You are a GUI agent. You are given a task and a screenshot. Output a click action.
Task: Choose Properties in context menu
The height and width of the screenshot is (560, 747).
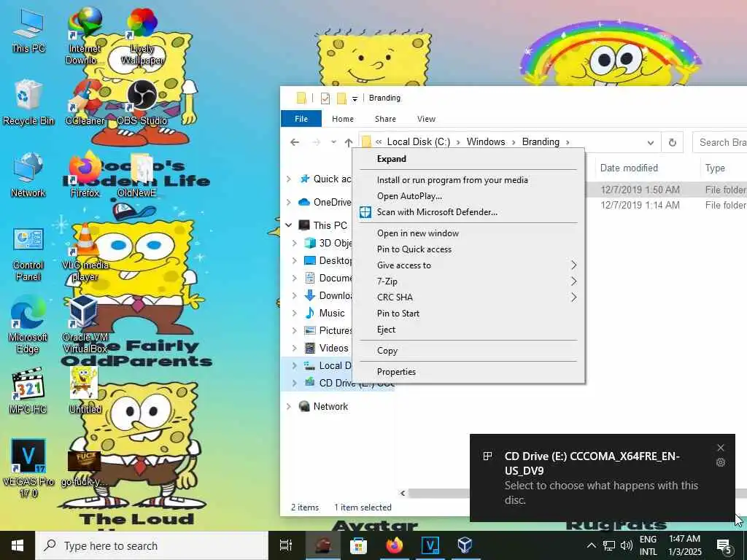coord(468,372)
